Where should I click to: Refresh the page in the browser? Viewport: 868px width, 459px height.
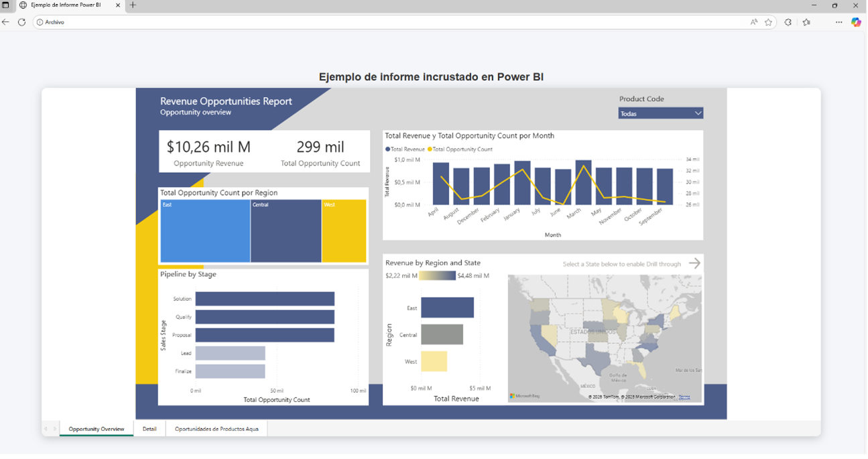21,22
